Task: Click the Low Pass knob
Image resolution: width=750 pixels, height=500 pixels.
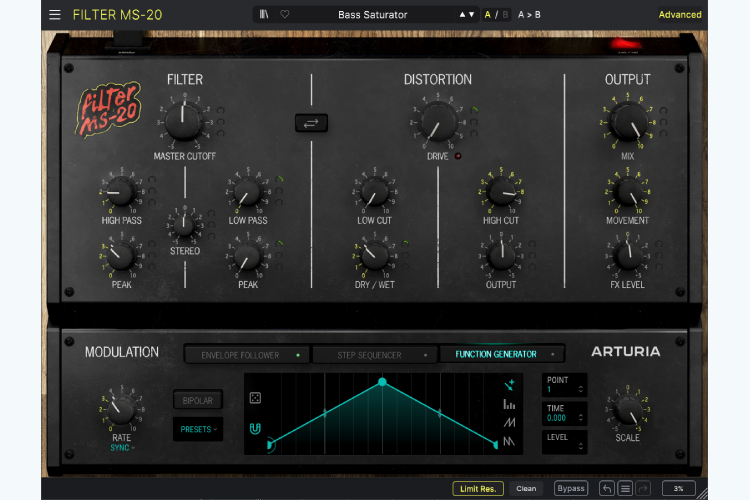Action: tap(247, 191)
